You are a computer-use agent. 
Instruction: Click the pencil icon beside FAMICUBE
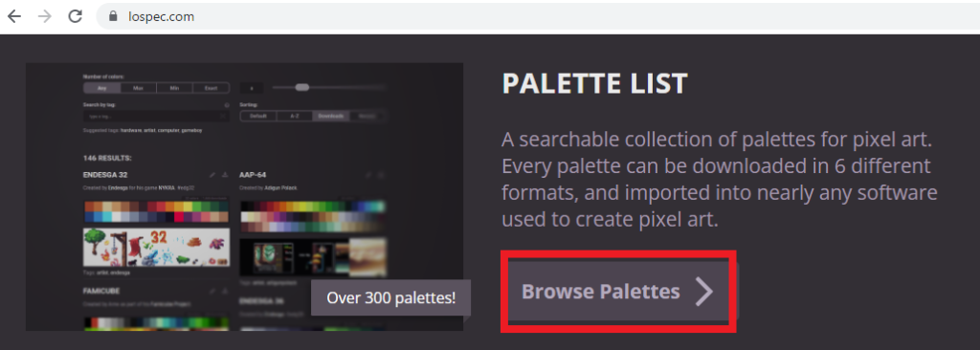tap(212, 292)
